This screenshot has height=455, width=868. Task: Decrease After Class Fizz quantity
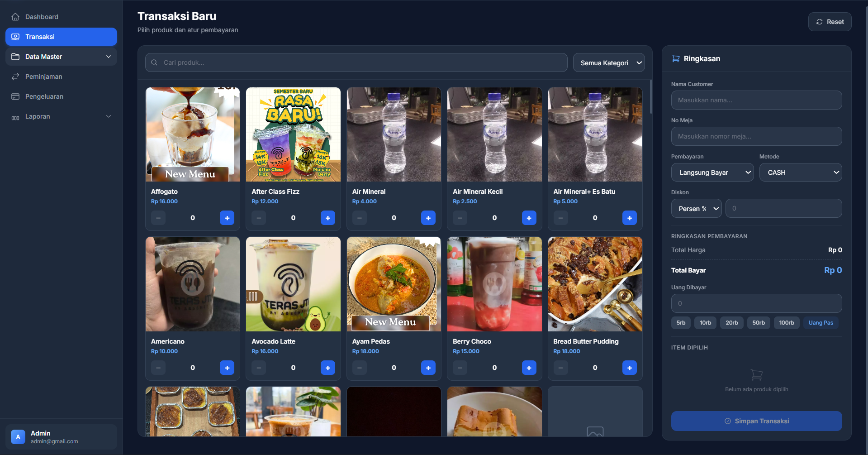point(259,218)
